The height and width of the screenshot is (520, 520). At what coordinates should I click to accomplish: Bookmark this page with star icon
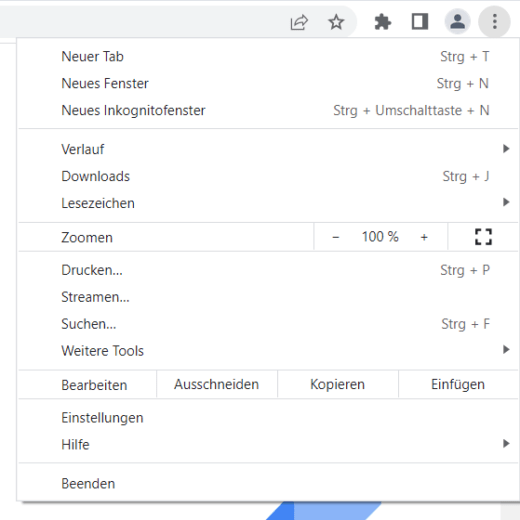pos(336,22)
